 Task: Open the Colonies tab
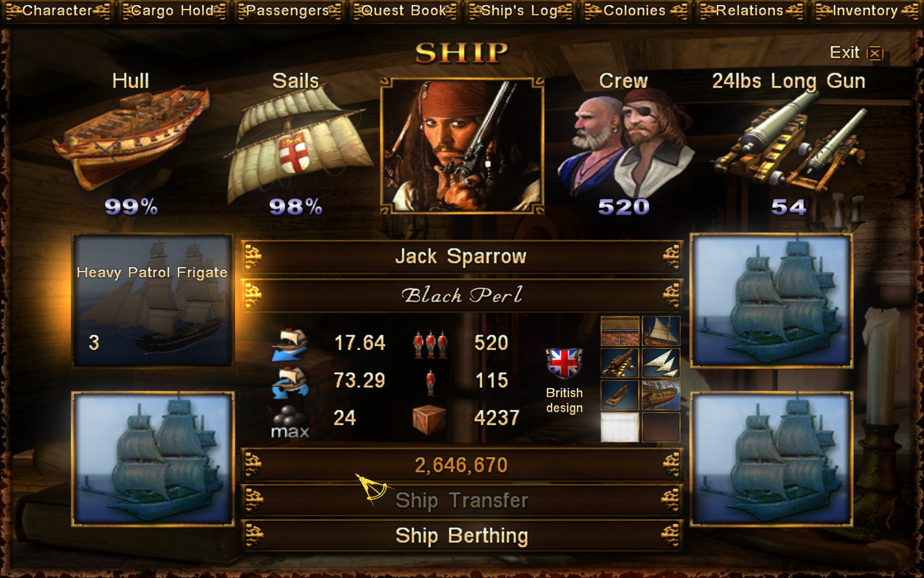pyautogui.click(x=635, y=11)
